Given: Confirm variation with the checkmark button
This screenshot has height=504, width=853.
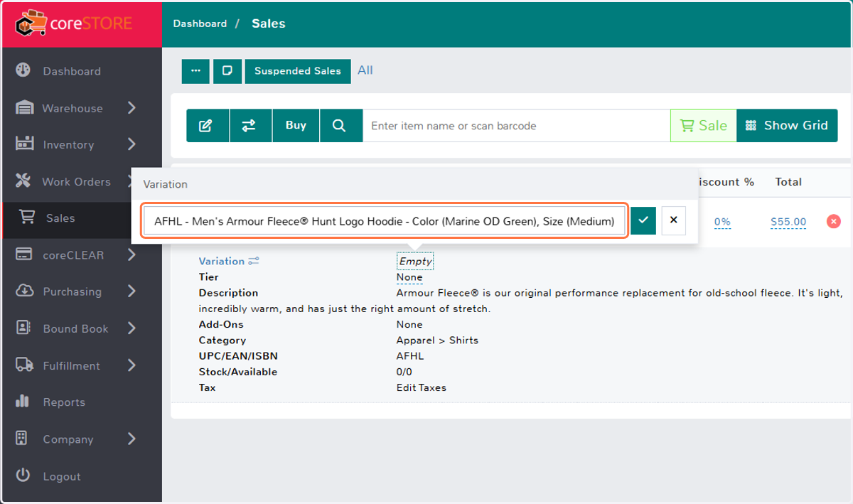Looking at the screenshot, I should tap(643, 220).
